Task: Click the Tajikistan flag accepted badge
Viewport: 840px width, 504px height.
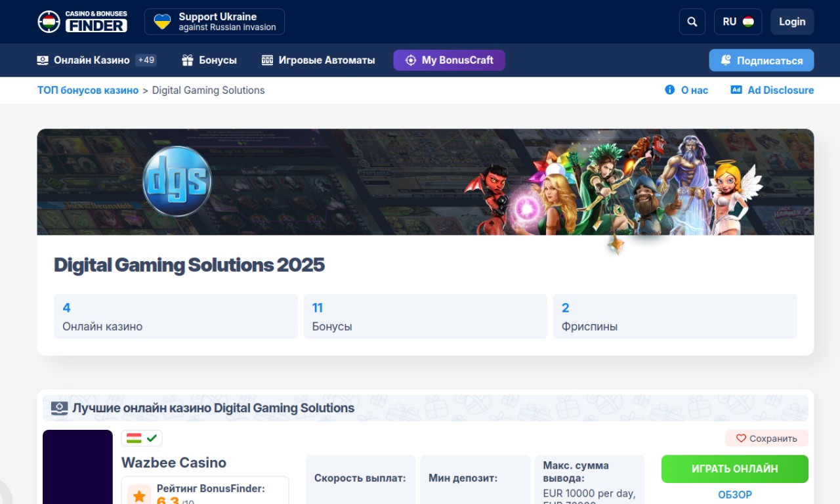Action: [x=142, y=438]
